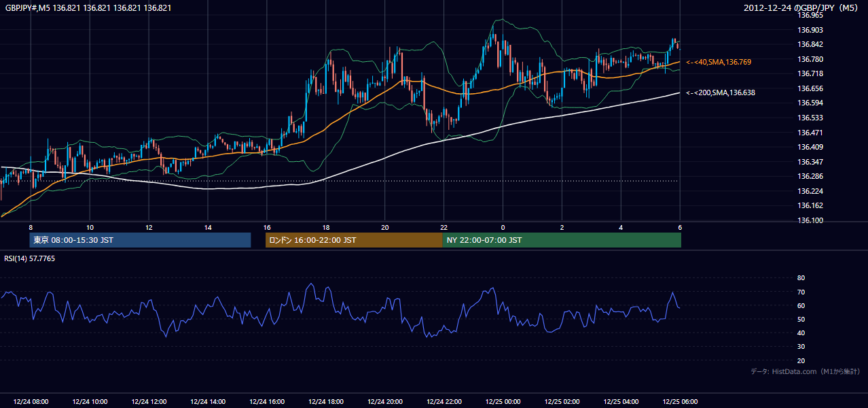Click the chart title '2012-12-24 のGBP/JPY (M5)'
The image size is (868, 408).
(802, 8)
